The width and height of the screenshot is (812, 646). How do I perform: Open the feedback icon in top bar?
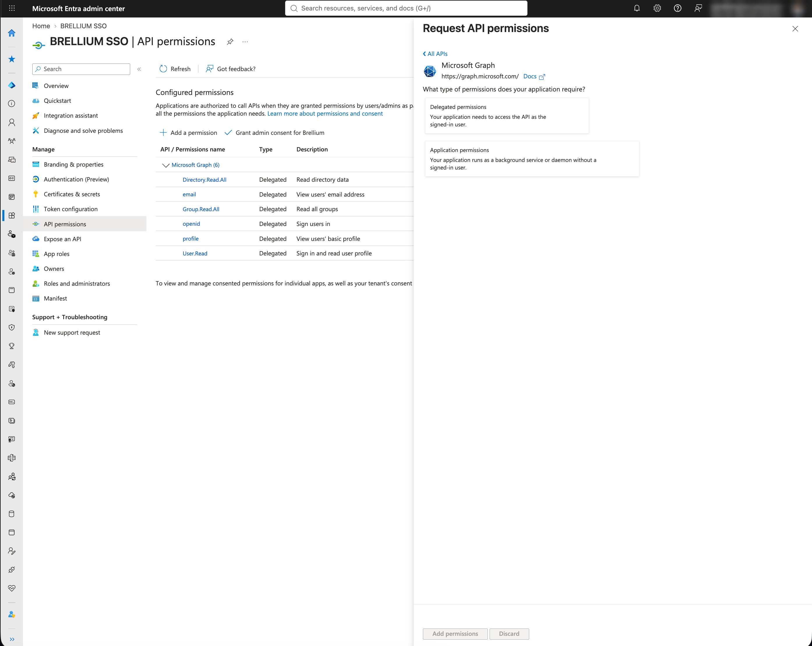[698, 8]
